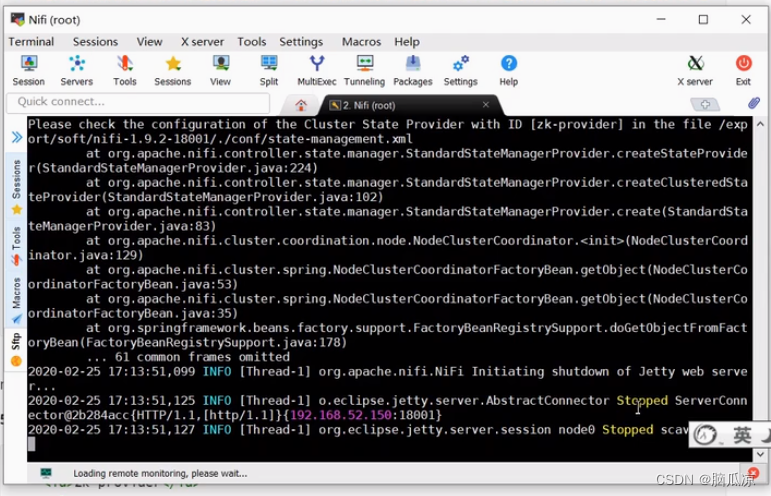Open the View menu
The height and width of the screenshot is (496, 771).
(149, 42)
